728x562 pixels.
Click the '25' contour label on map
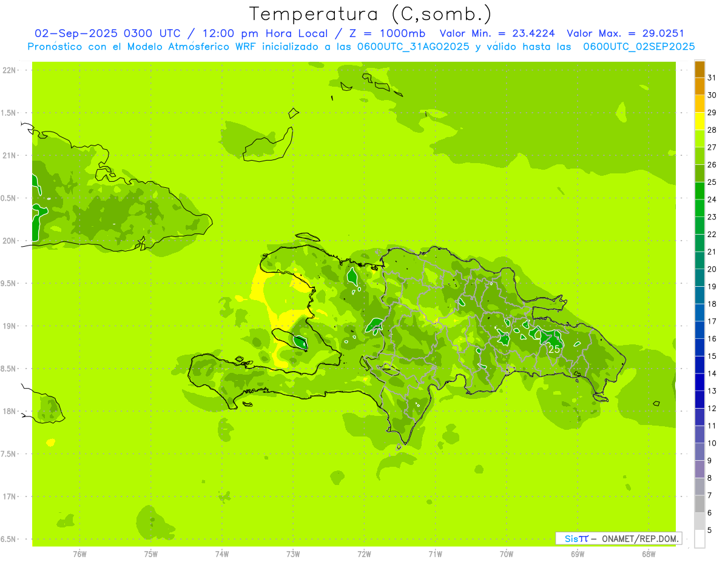click(x=554, y=349)
